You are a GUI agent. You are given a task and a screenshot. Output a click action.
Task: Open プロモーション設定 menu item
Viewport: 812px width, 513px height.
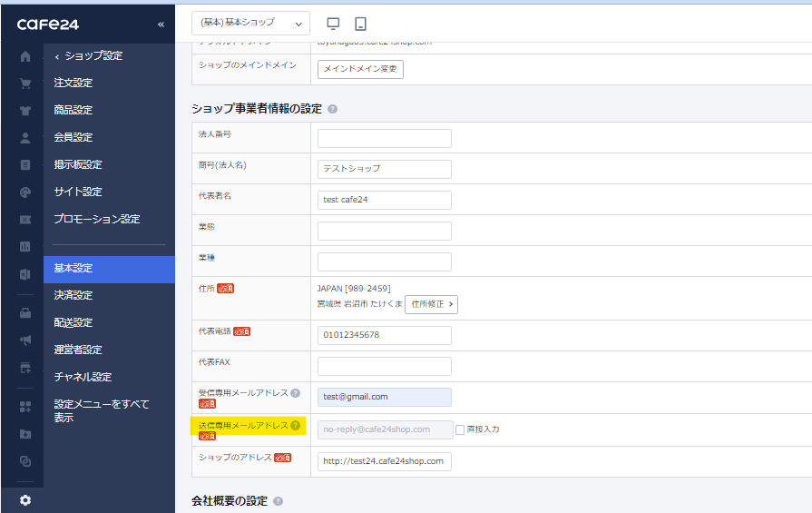pyautogui.click(x=97, y=219)
